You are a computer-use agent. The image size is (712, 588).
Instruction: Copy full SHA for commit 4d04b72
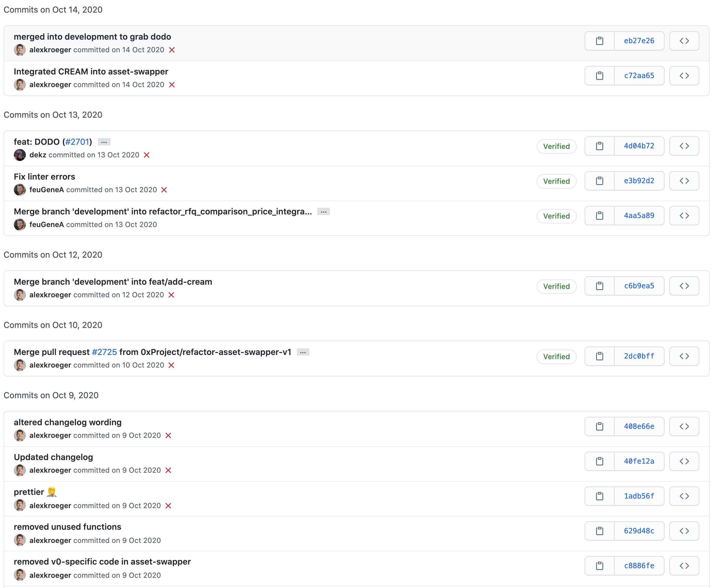point(599,146)
